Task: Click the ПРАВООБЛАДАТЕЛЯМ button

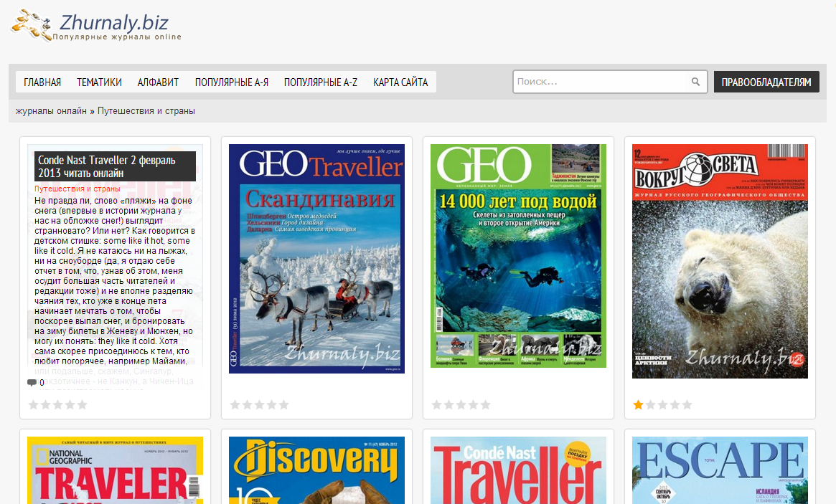Action: tap(766, 82)
